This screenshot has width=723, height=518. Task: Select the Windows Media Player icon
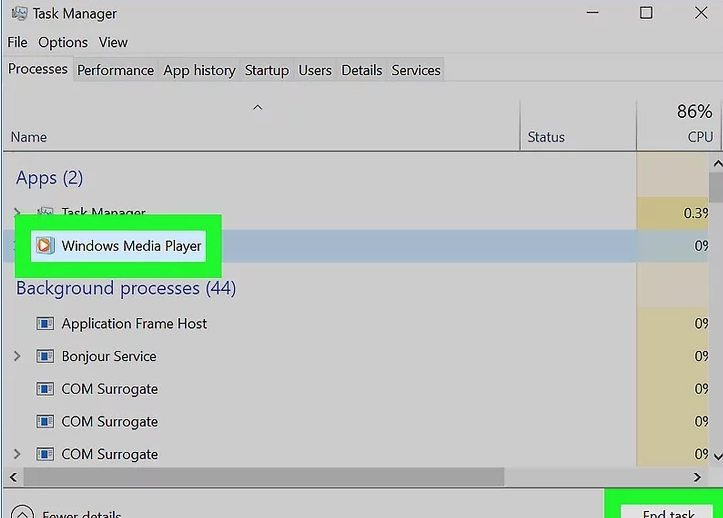45,245
